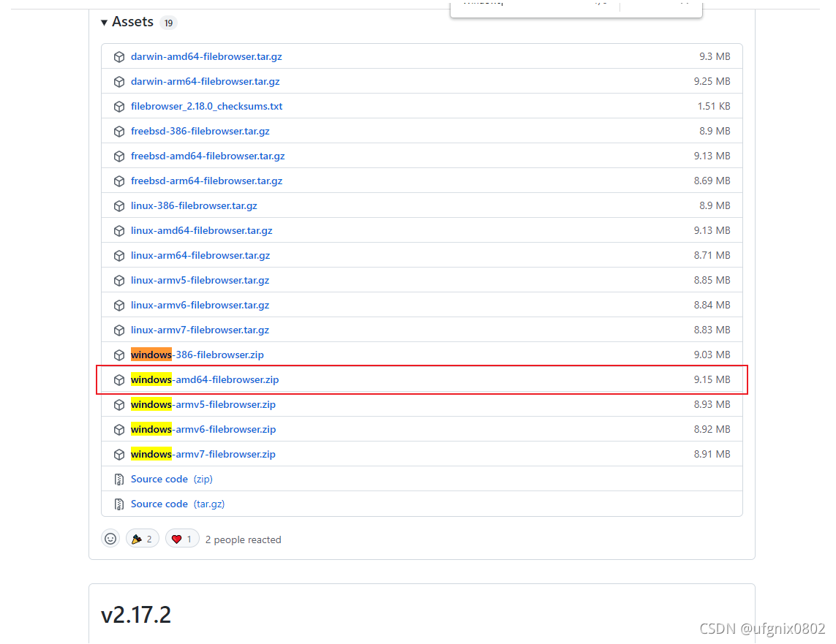Download freebsd-386-filebrowser.tar.gz
Screen dimensions: 836x644
tap(200, 131)
